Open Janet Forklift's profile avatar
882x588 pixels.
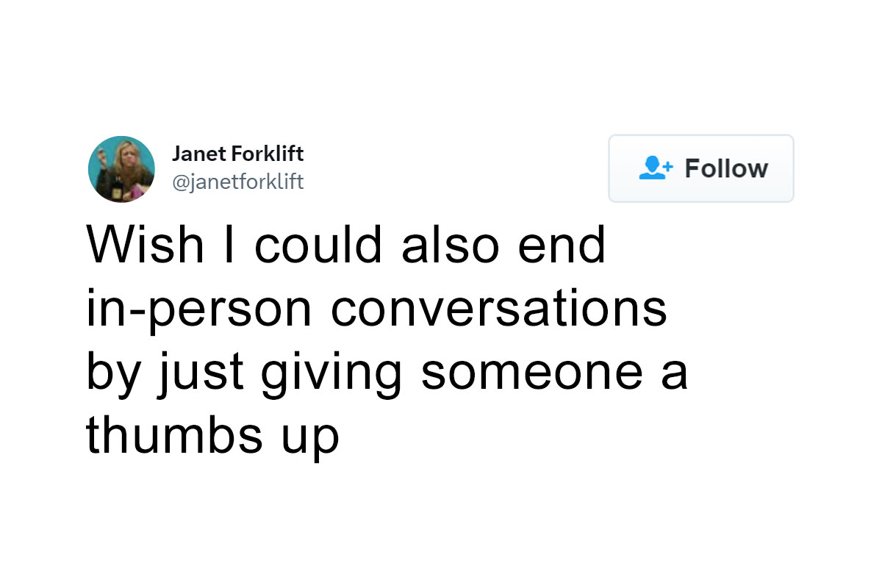(x=121, y=169)
